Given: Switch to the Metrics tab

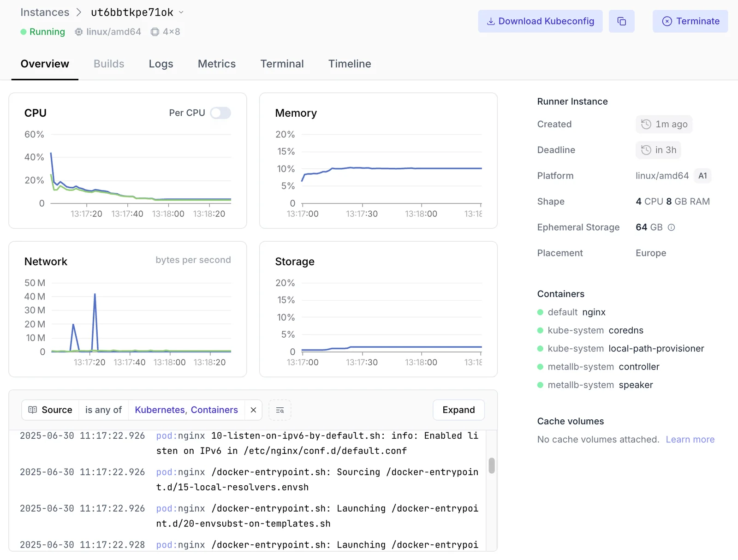Looking at the screenshot, I should coord(217,64).
